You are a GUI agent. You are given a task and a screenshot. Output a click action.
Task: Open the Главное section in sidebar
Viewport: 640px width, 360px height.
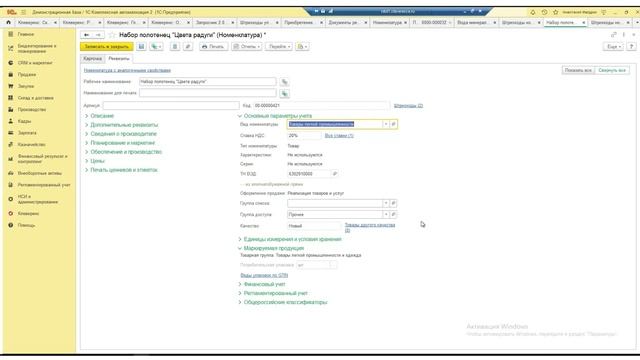tap(26, 34)
